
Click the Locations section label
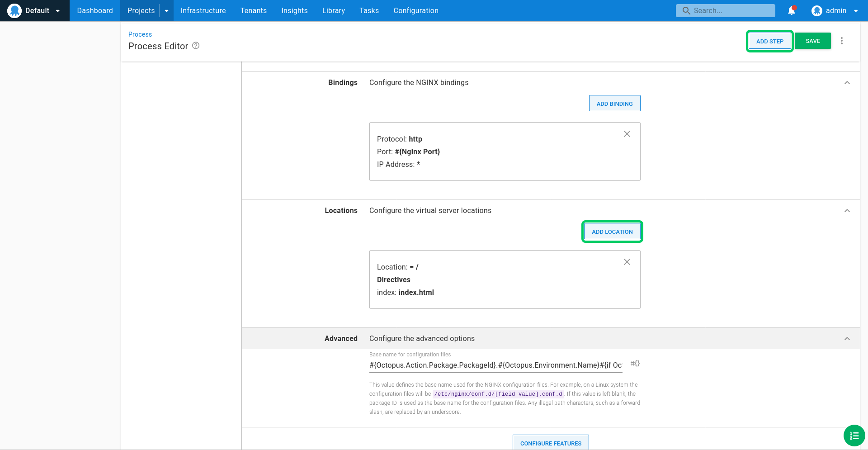tap(341, 211)
